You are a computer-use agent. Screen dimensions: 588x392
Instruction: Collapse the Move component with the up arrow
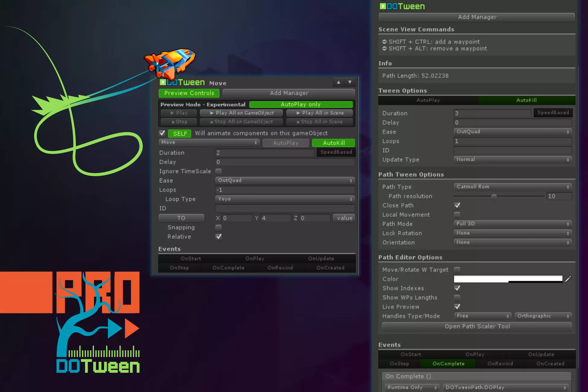coord(338,82)
